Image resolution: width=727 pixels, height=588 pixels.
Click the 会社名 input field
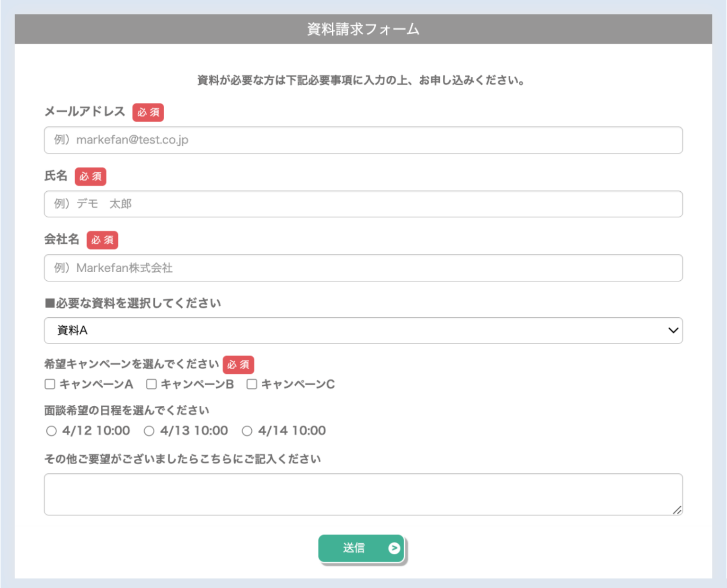tap(363, 268)
